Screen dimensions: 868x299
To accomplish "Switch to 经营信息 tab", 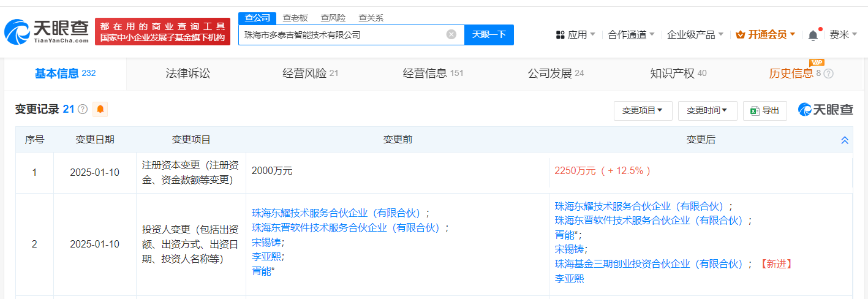I will coord(433,74).
